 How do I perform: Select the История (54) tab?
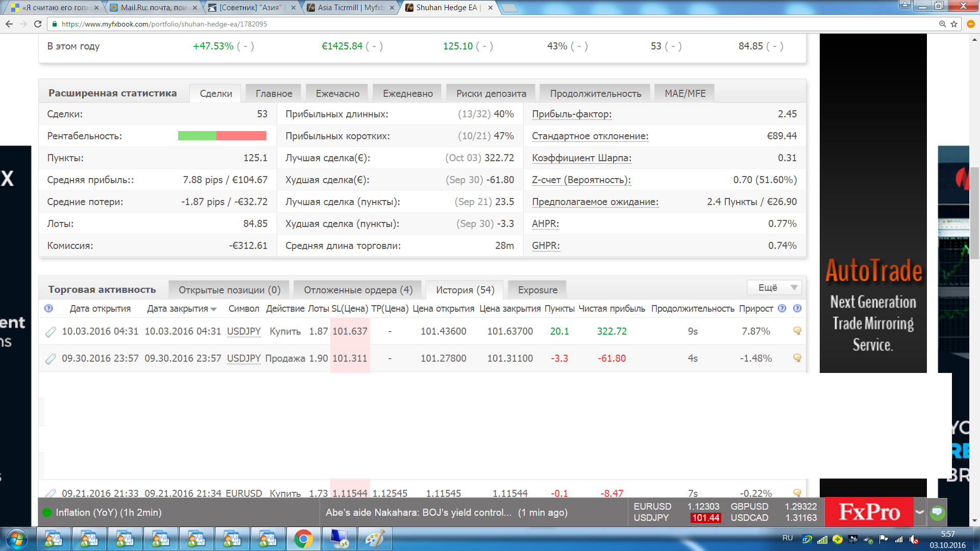coord(465,290)
